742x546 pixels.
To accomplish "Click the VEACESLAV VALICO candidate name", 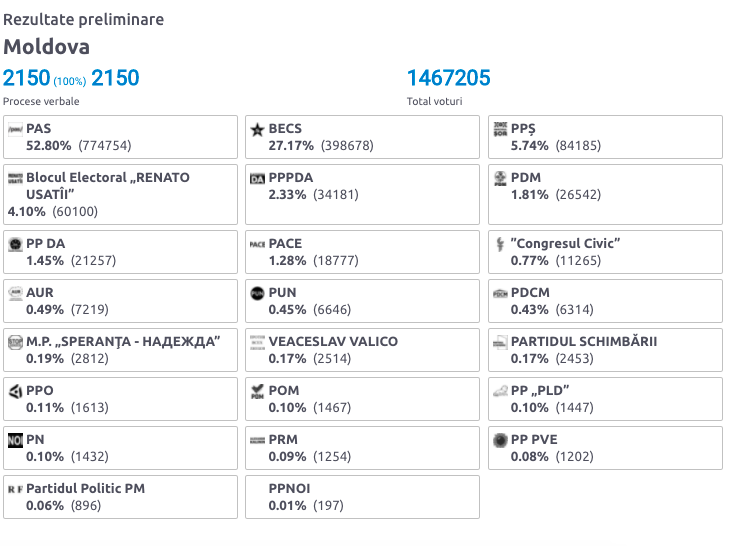I will click(x=333, y=342).
